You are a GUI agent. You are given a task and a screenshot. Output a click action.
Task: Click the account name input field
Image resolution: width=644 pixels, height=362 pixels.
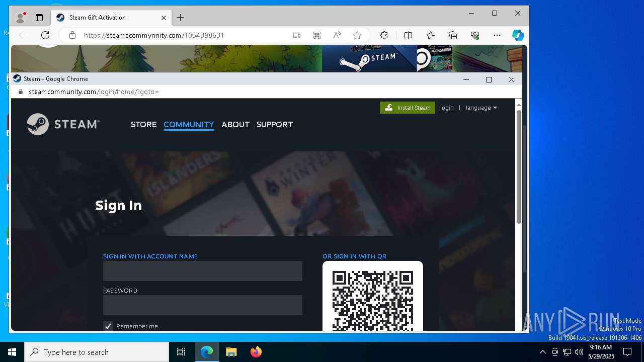(x=203, y=271)
